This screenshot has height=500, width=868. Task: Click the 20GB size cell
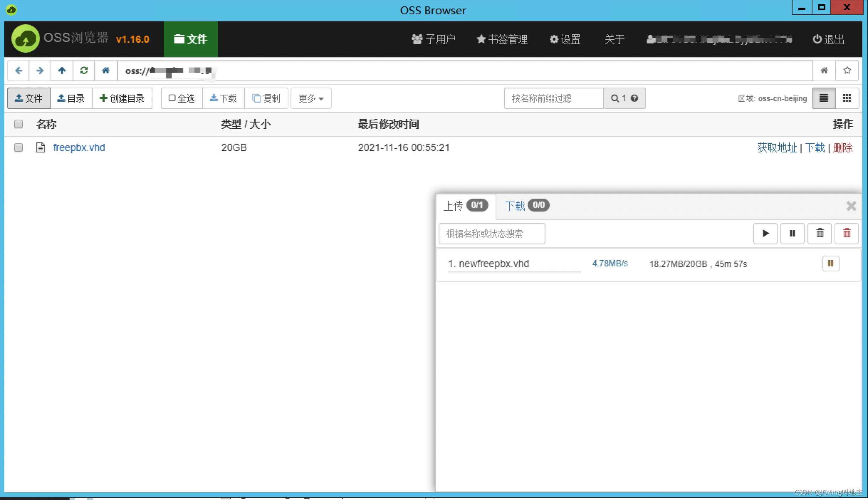pos(234,147)
